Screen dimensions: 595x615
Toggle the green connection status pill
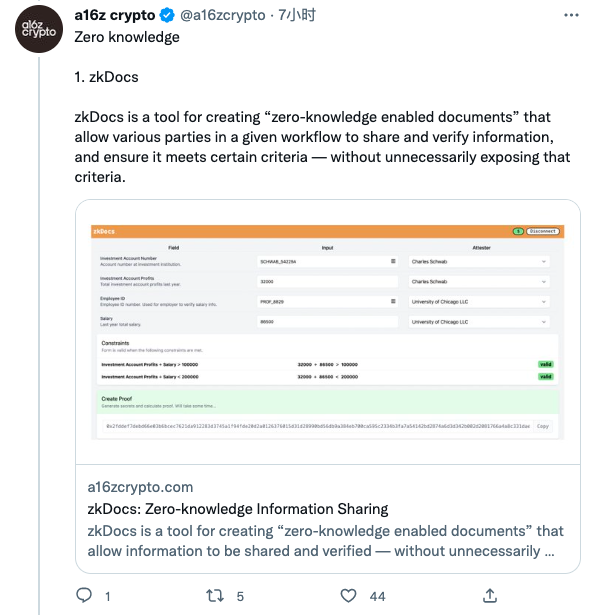[518, 231]
